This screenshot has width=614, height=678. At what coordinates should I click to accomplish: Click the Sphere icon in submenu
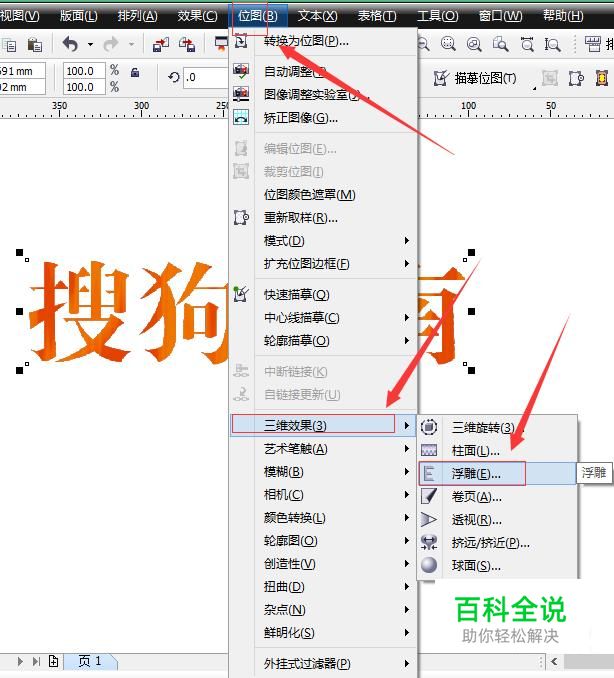coord(429,565)
